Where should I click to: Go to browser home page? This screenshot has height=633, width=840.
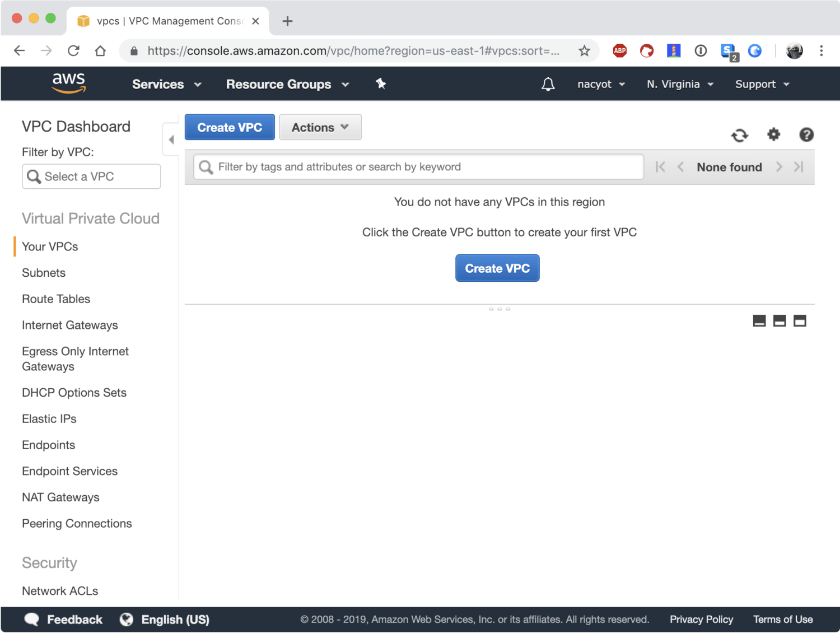pos(100,51)
